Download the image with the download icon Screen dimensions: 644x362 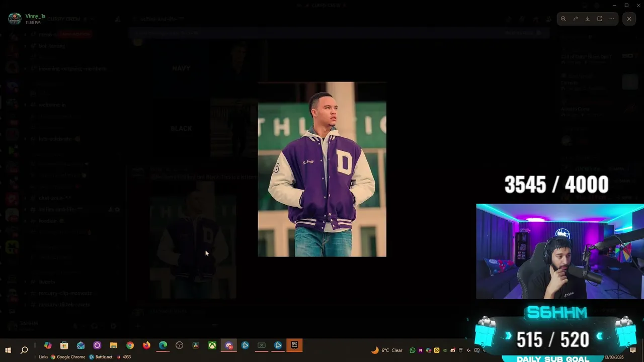pyautogui.click(x=588, y=19)
